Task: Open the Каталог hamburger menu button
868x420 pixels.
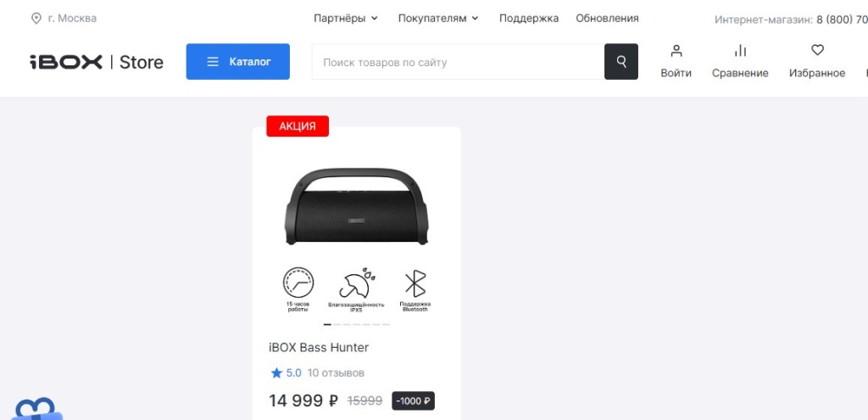Action: point(238,61)
